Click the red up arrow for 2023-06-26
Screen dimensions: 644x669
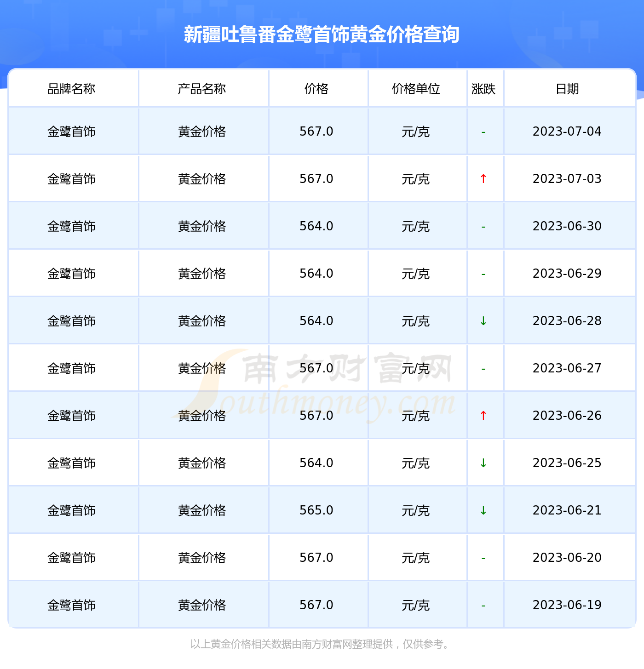click(x=483, y=416)
